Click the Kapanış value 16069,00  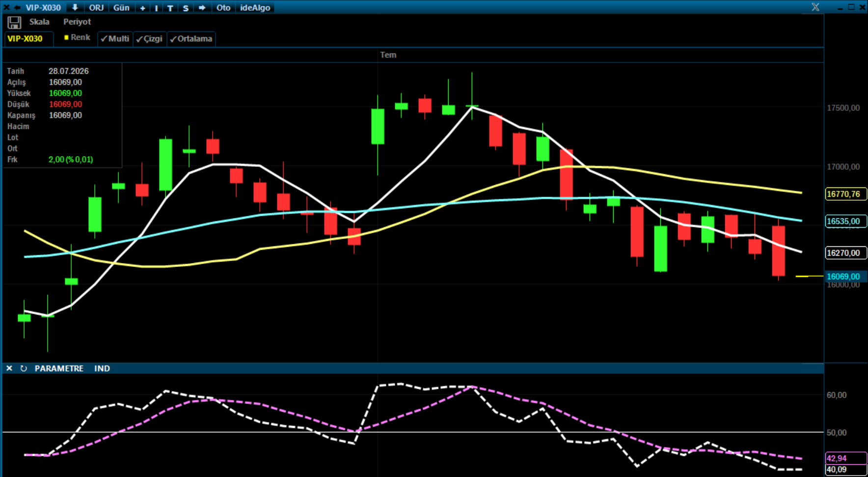[65, 115]
